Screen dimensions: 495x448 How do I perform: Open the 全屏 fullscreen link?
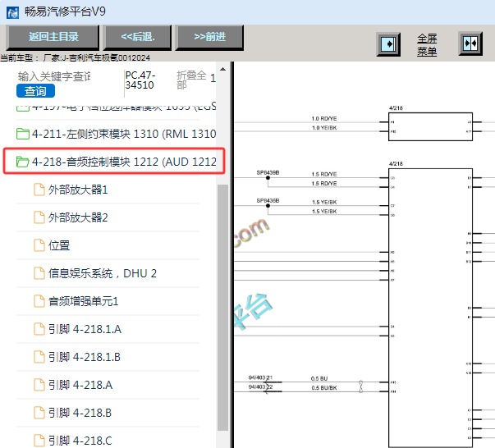coord(427,39)
